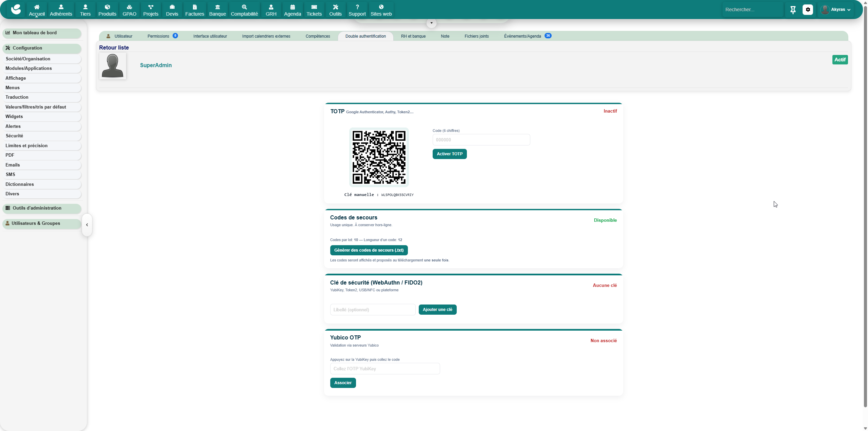The height and width of the screenshot is (431, 868).
Task: Click the Tickets module icon
Action: [x=314, y=7]
